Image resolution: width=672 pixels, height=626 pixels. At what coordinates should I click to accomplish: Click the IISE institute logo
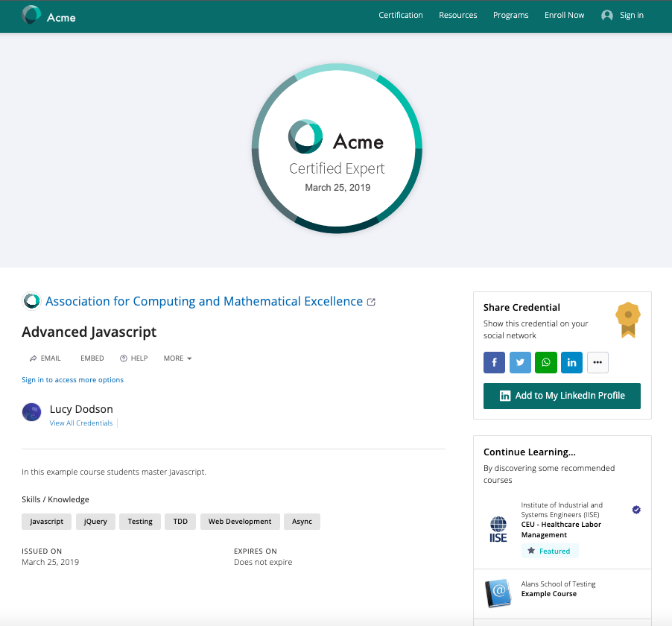click(498, 528)
